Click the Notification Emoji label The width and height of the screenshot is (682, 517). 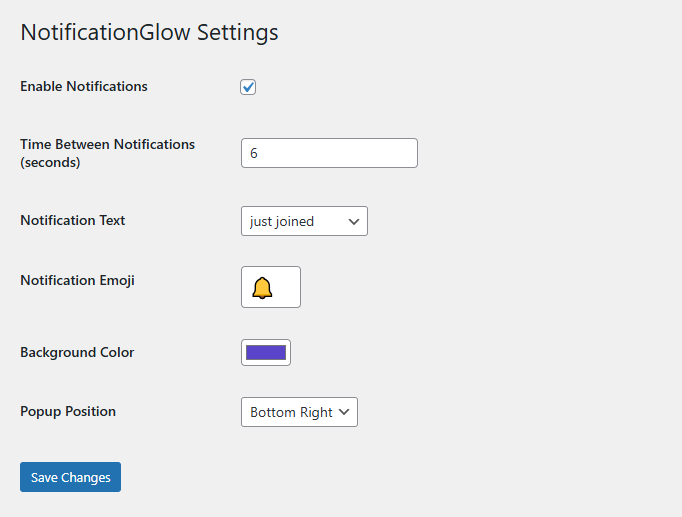tap(77, 280)
